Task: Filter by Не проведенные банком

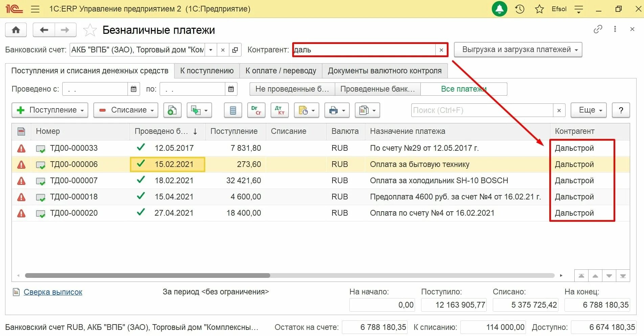Action: 292,89
